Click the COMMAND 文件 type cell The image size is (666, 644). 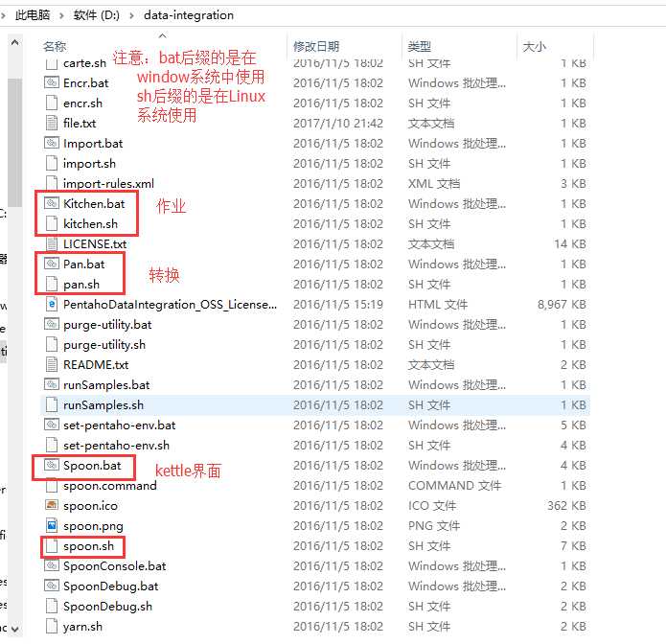[x=454, y=485]
